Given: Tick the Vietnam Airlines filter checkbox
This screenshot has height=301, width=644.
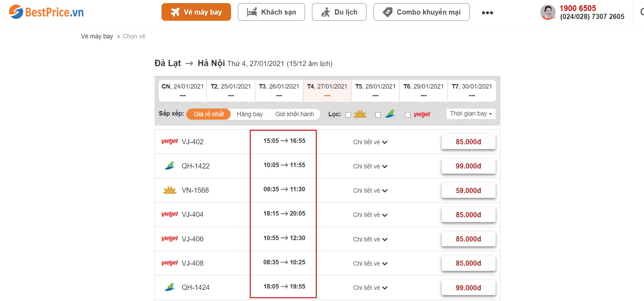Looking at the screenshot, I should point(348,115).
